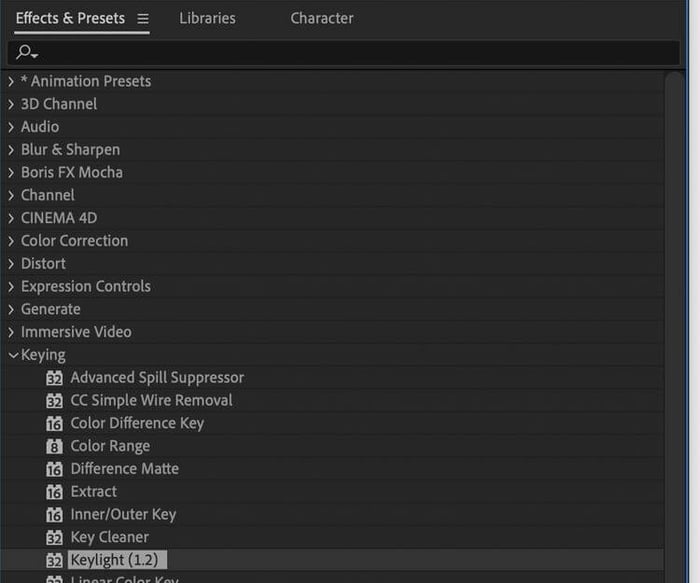Expand the Blur & Sharpen category
This screenshot has width=700, height=583.
coord(11,150)
